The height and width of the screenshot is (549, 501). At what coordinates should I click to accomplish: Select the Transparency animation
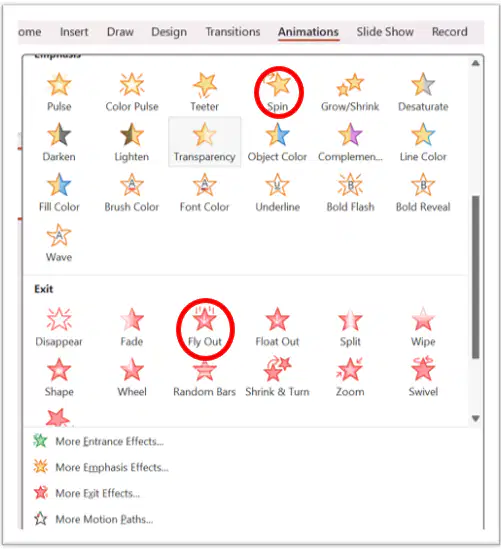pos(204,142)
